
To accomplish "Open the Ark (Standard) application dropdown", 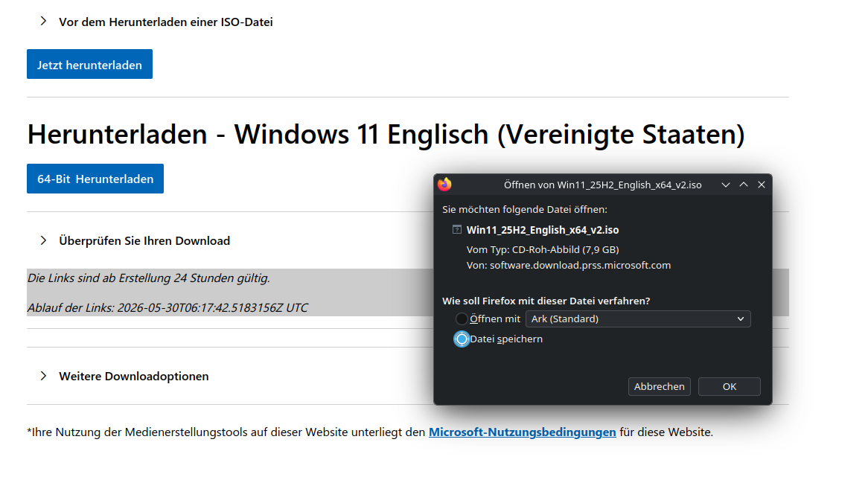I will [x=638, y=319].
